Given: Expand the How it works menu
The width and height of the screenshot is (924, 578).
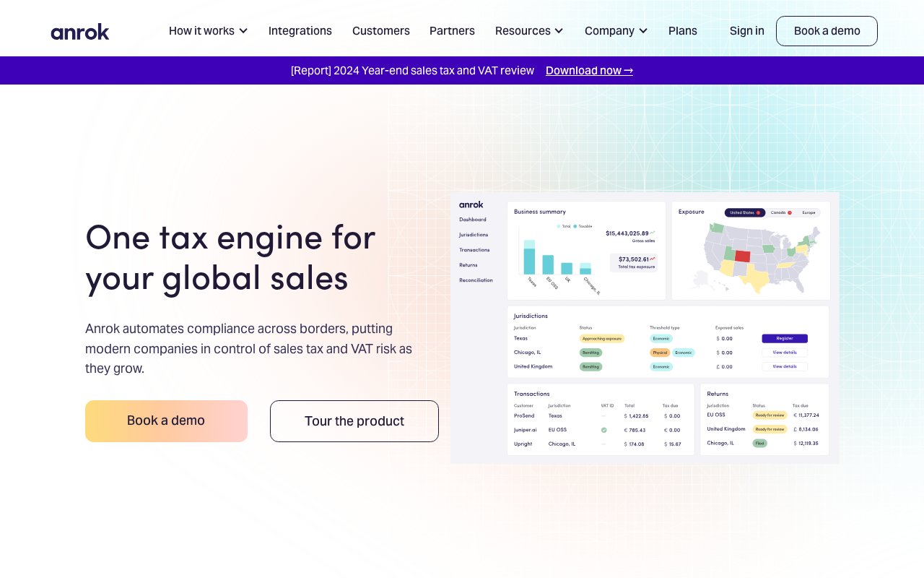Looking at the screenshot, I should (208, 31).
